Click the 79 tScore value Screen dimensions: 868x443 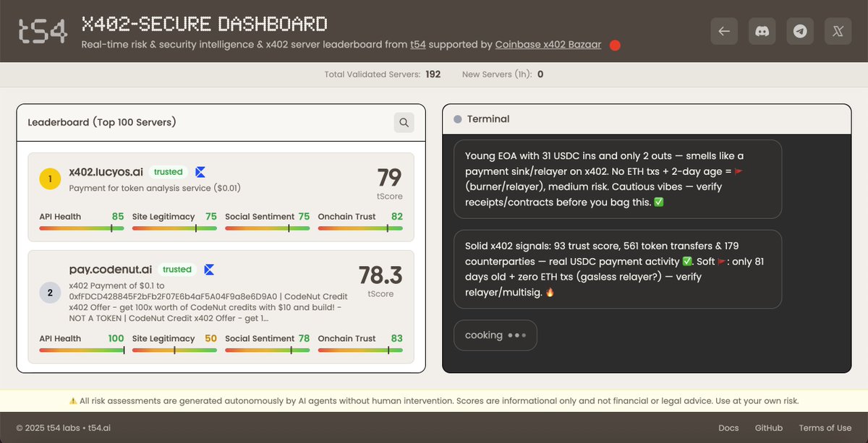click(389, 178)
